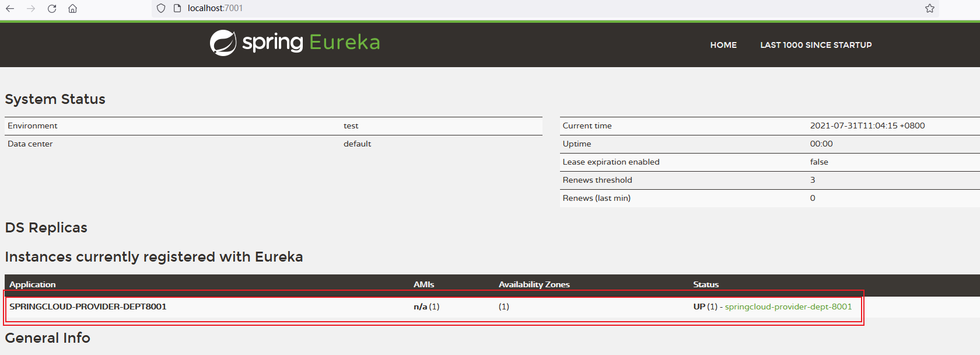Click the n/a (1) AMIs cell

426,307
